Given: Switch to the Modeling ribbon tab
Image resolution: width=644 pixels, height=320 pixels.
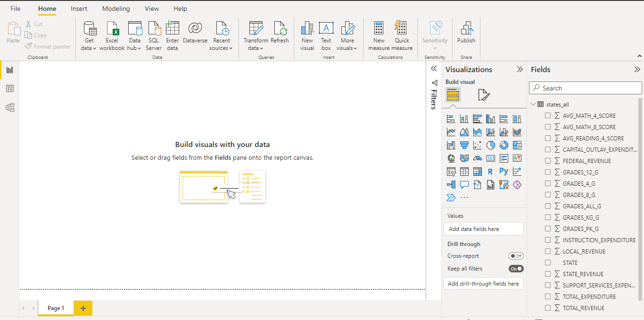Looking at the screenshot, I should tap(116, 8).
